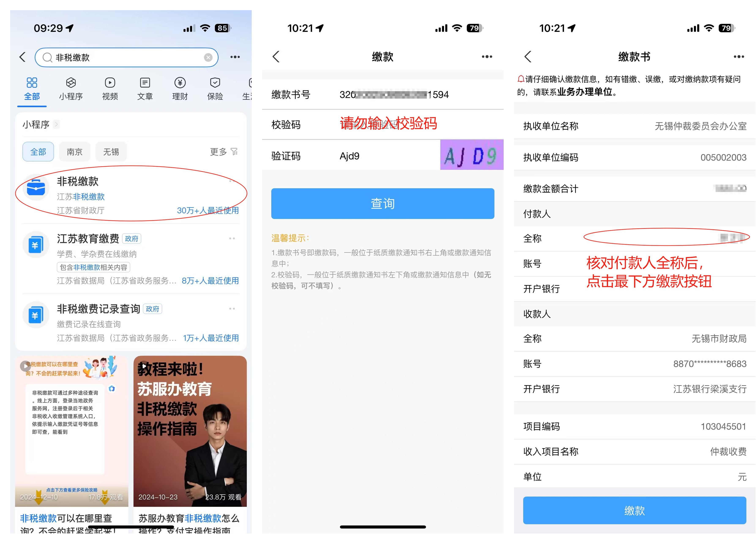Select the 全部 category tab
756x544 pixels.
pyautogui.click(x=32, y=89)
